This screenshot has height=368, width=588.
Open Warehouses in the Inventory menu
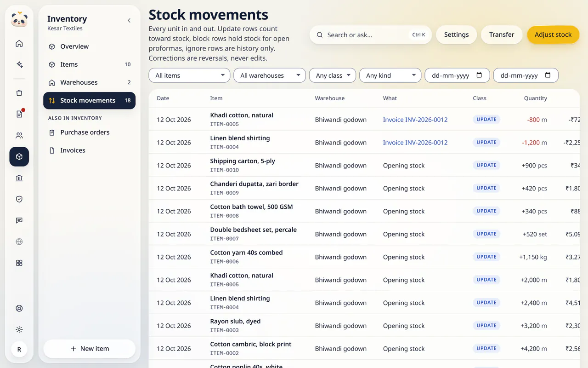click(x=89, y=82)
